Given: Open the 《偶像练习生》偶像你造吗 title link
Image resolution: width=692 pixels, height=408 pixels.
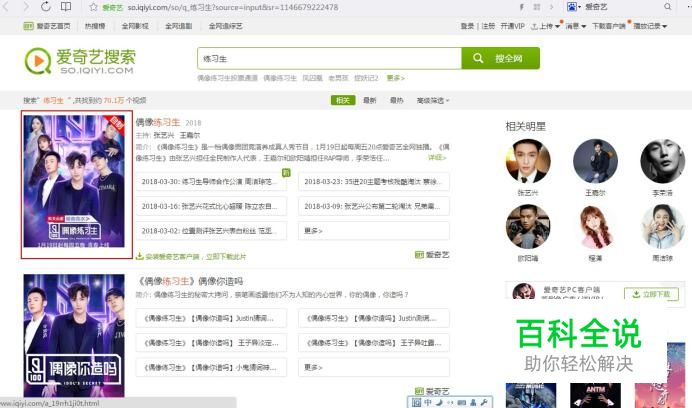Looking at the screenshot, I should pos(190,281).
